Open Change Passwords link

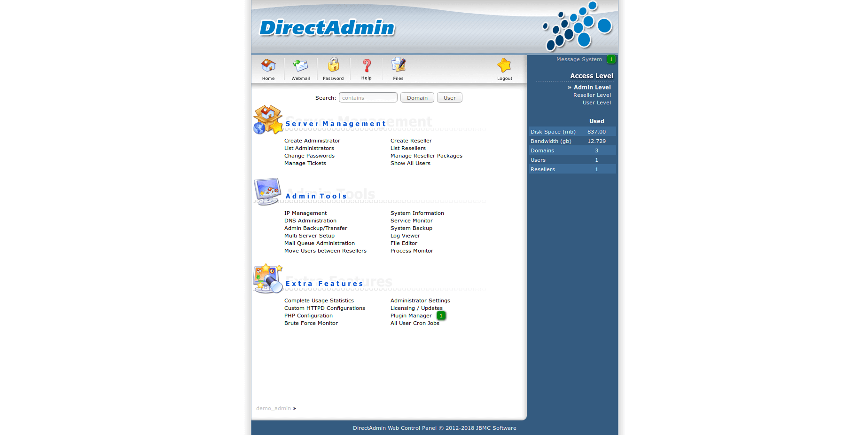click(309, 156)
